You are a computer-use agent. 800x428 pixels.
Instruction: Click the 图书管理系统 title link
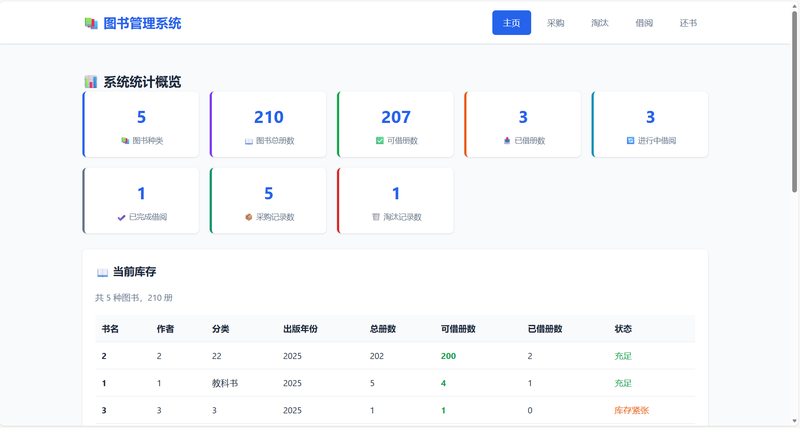coord(142,23)
